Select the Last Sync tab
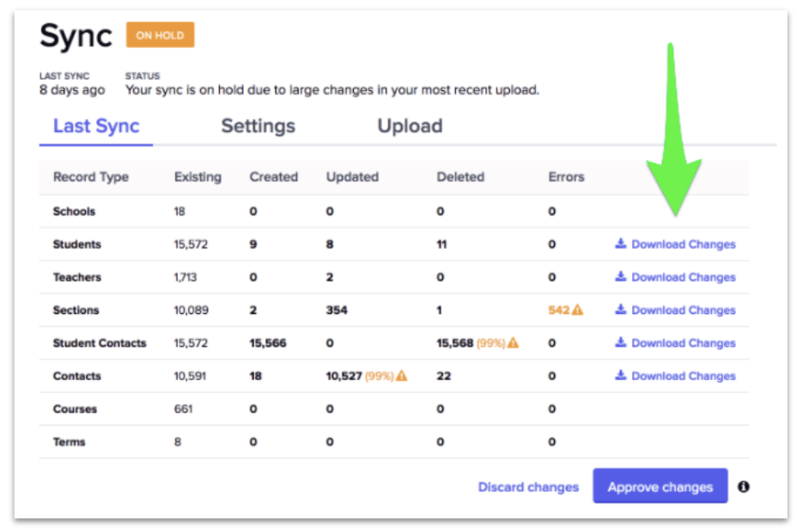 (95, 126)
